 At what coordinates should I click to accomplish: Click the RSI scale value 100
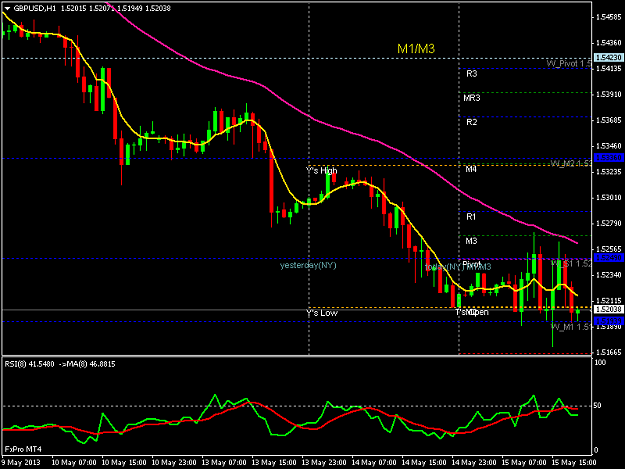coord(600,363)
